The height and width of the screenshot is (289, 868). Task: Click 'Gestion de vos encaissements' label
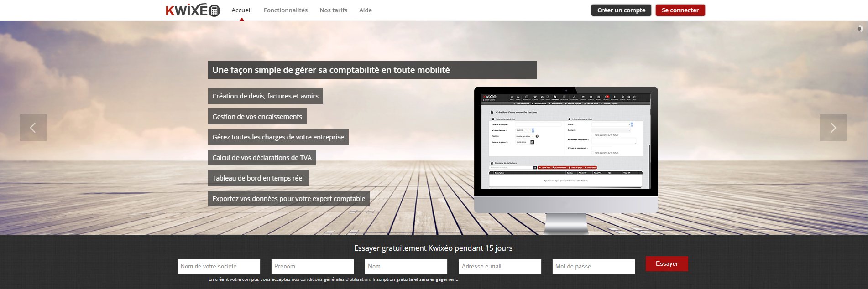(x=257, y=117)
